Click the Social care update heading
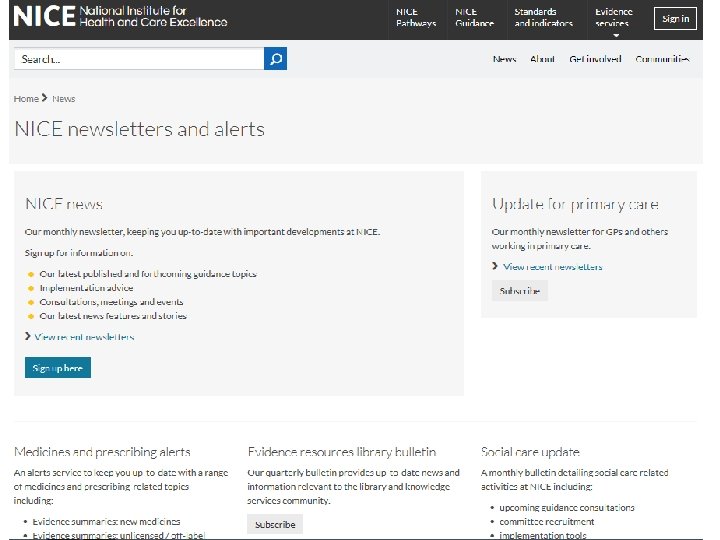Screen dimensions: 720x540 530,452
